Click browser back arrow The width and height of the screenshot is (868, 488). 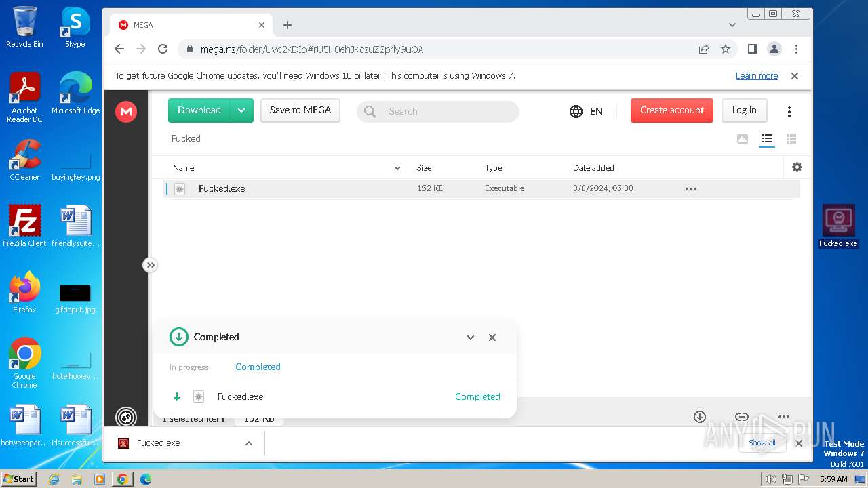[119, 49]
